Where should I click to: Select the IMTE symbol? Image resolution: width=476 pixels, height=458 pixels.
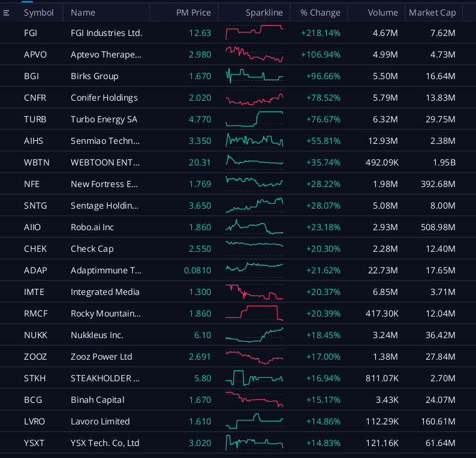pos(34,291)
